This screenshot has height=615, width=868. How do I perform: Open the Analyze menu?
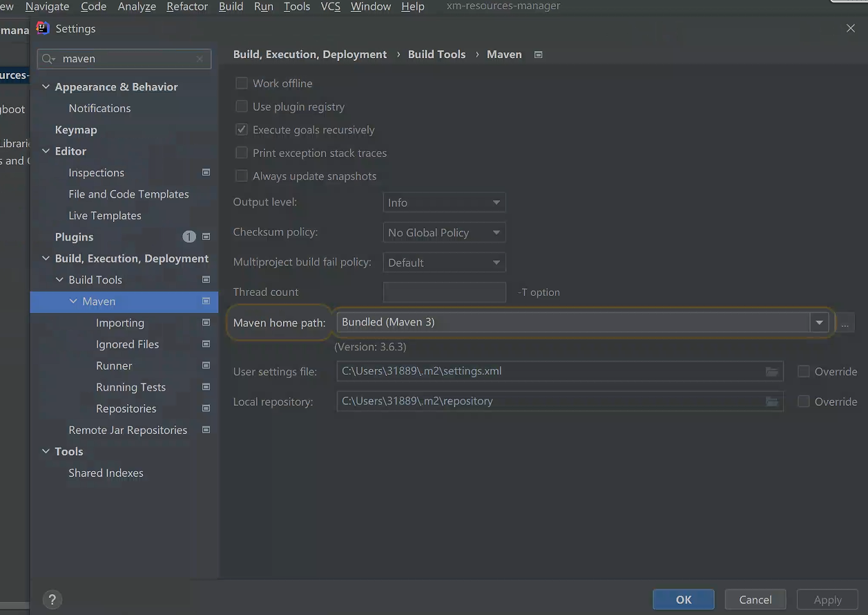(x=137, y=6)
